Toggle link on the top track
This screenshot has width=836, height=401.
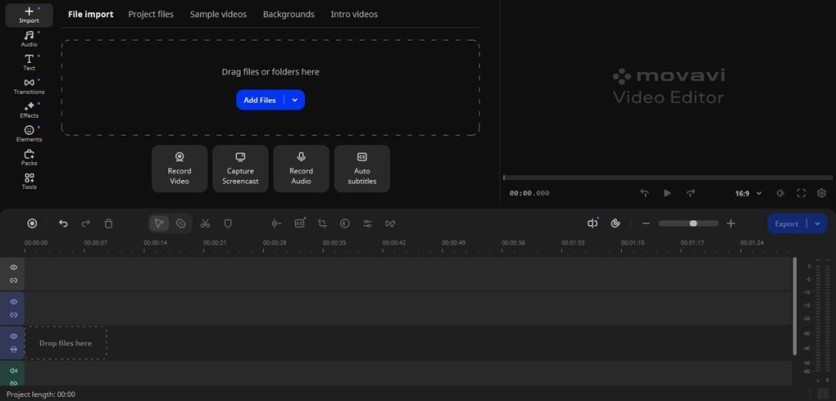point(14,280)
